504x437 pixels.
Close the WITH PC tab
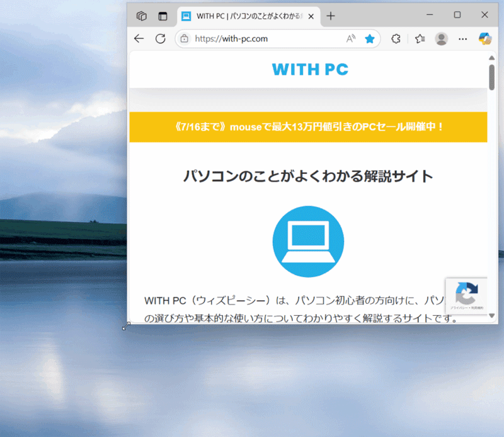pos(311,16)
